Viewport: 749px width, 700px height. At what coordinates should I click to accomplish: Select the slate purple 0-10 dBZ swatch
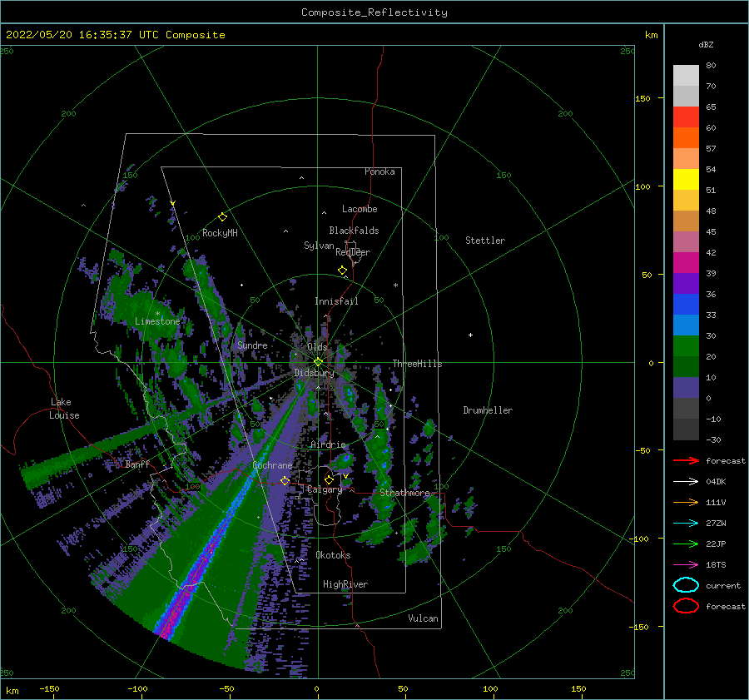[686, 388]
